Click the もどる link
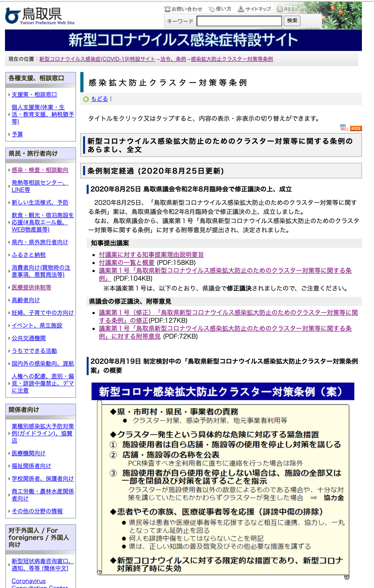This screenshot has width=374, height=588. (99, 99)
